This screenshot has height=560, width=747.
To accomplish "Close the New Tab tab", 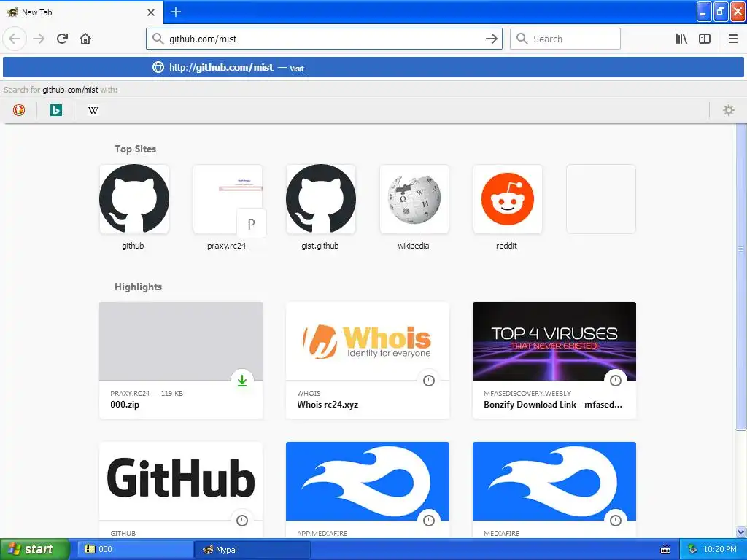I will (151, 12).
